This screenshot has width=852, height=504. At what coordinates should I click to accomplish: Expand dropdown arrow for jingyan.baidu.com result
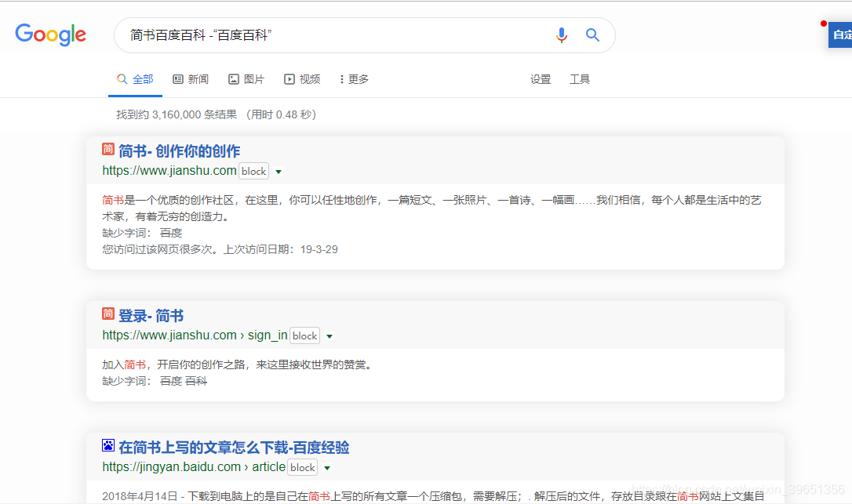[x=327, y=468]
